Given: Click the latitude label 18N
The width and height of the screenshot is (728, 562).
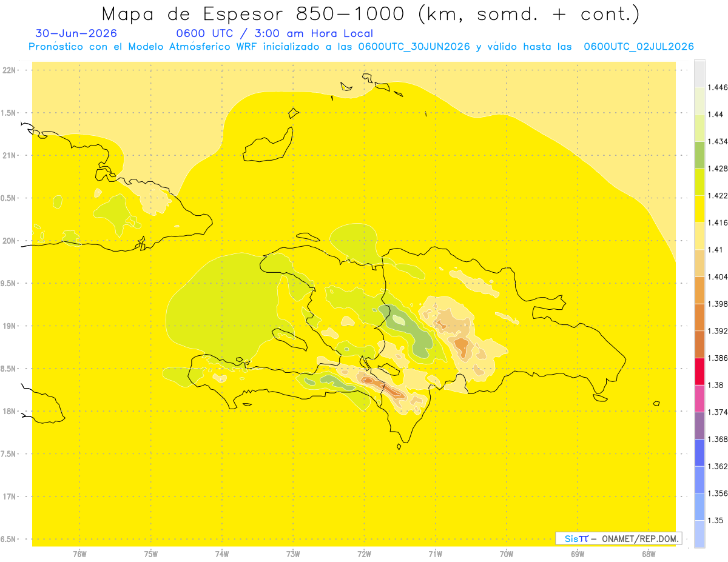Looking at the screenshot, I should pos(10,411).
